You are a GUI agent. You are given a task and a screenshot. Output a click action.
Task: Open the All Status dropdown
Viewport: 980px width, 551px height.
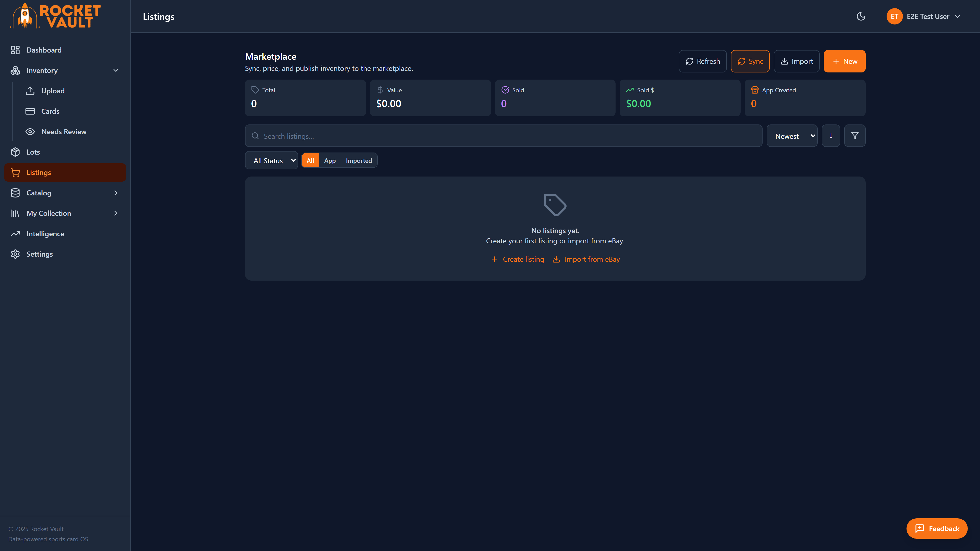pyautogui.click(x=271, y=160)
